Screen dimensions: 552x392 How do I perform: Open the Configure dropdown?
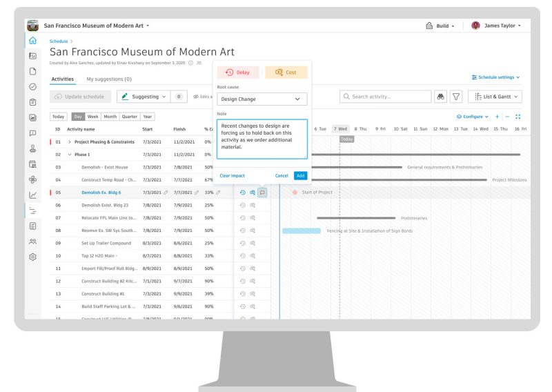click(x=473, y=117)
